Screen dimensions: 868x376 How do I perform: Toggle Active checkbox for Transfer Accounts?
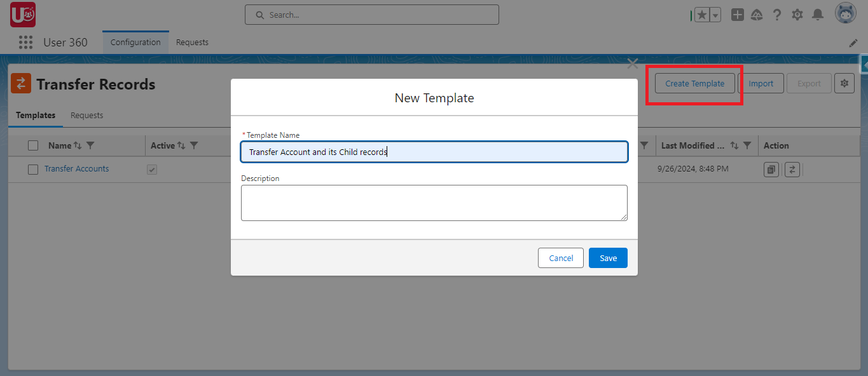152,170
